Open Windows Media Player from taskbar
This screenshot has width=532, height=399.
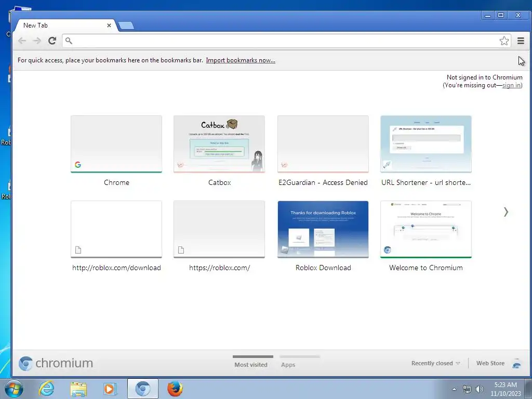[110, 389]
